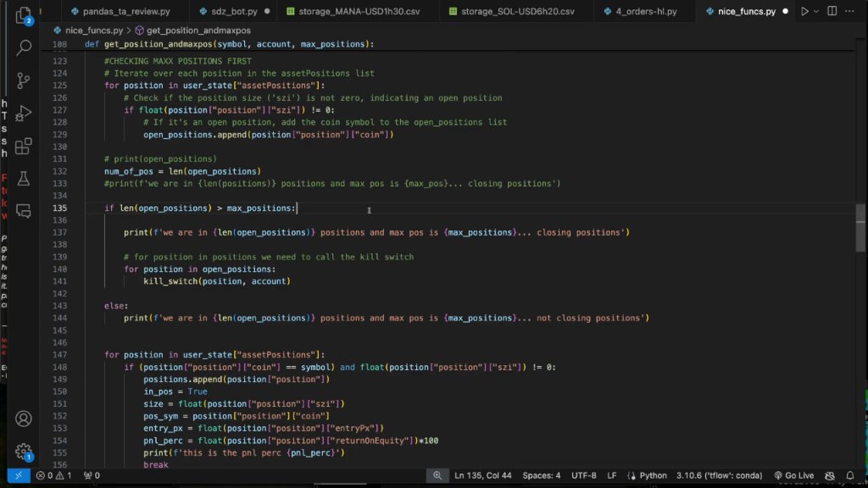Image resolution: width=868 pixels, height=488 pixels.
Task: Switch to storage_MANA-USD1h30.csv tab
Action: (x=359, y=11)
